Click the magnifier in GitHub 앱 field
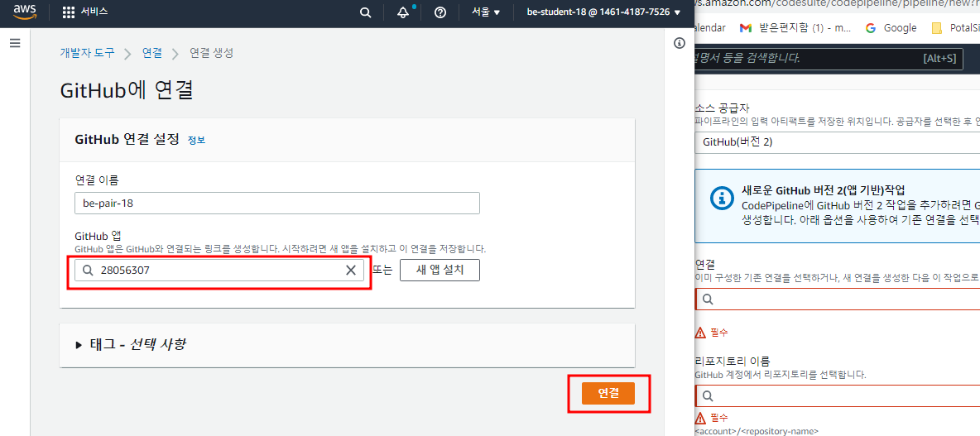Screen dimensions: 980x436 pos(88,270)
